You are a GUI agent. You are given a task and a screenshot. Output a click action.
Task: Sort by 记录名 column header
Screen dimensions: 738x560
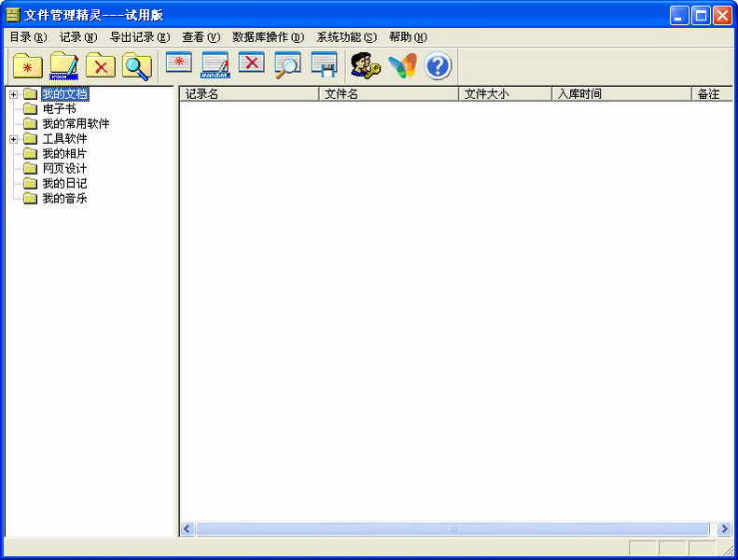(249, 94)
